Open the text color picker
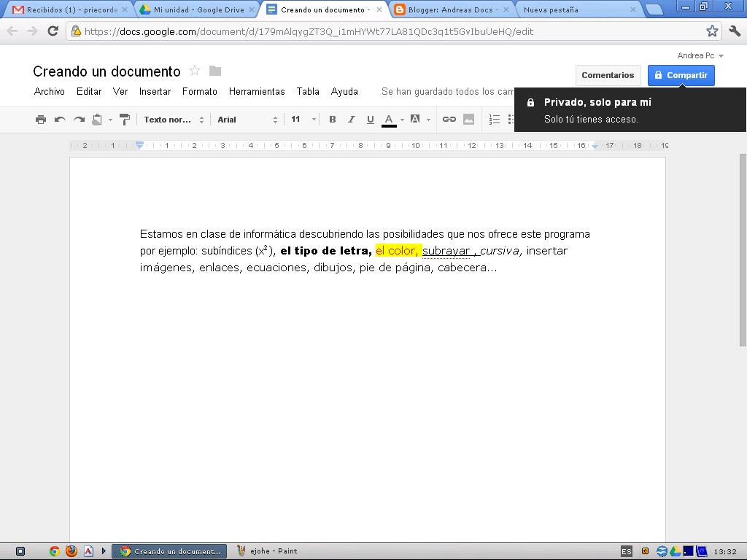Image resolution: width=747 pixels, height=560 pixels. (x=390, y=119)
